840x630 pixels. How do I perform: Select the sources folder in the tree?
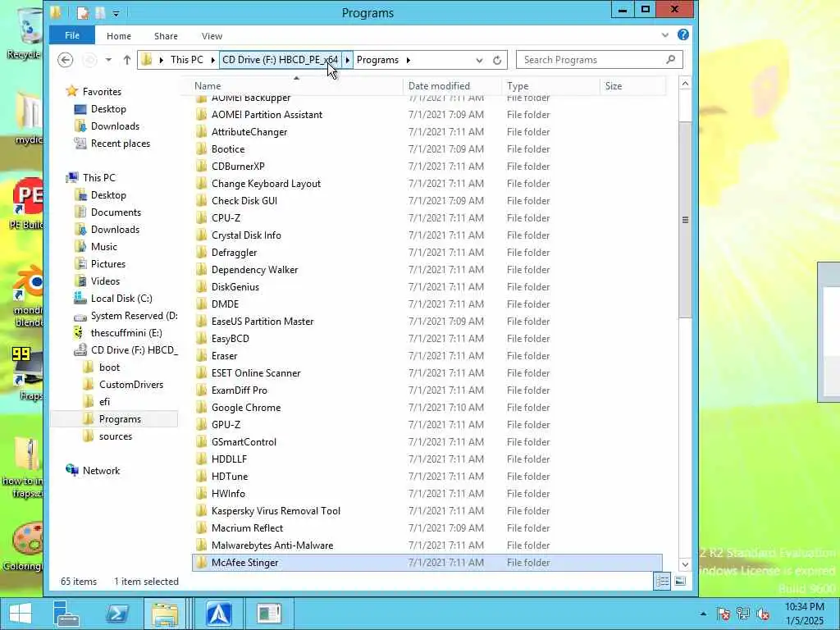pos(115,436)
